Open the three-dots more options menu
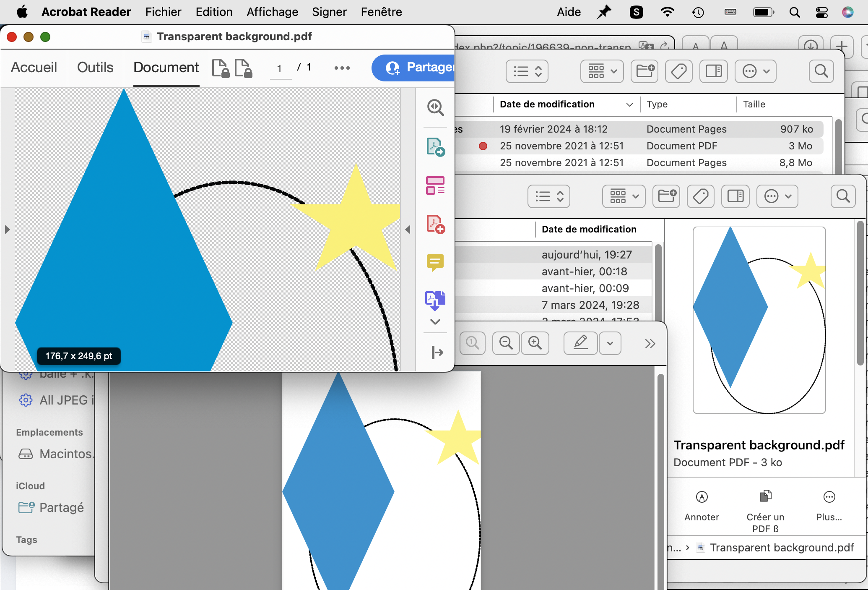868x590 pixels. click(342, 68)
